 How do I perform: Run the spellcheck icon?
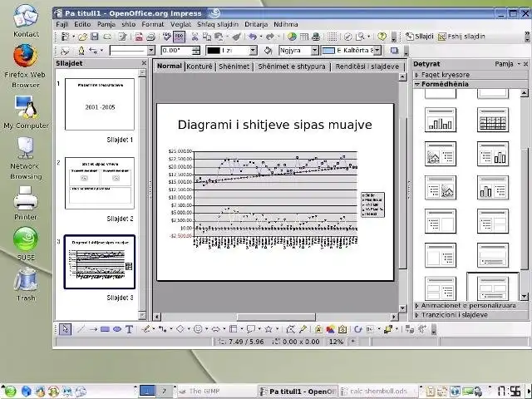tap(166, 37)
